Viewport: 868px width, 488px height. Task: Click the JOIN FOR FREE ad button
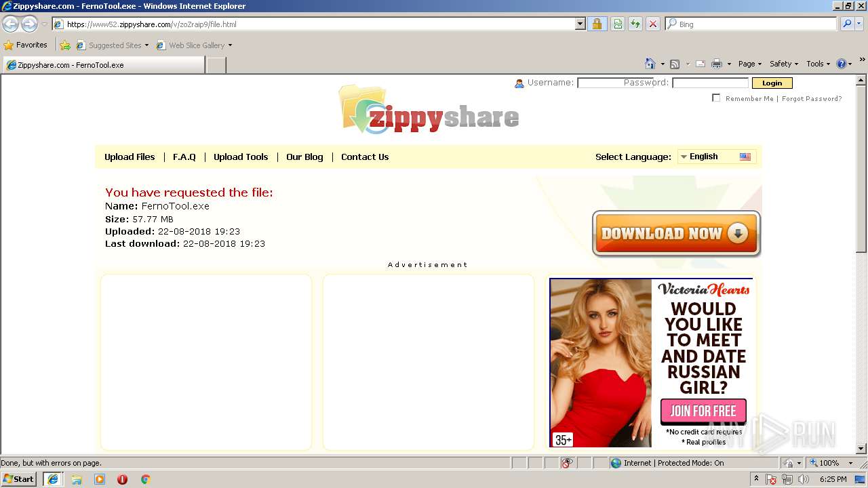703,411
